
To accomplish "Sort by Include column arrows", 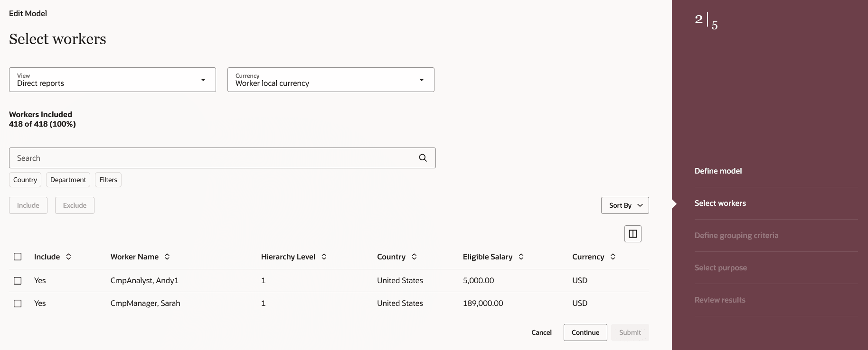I will point(68,257).
